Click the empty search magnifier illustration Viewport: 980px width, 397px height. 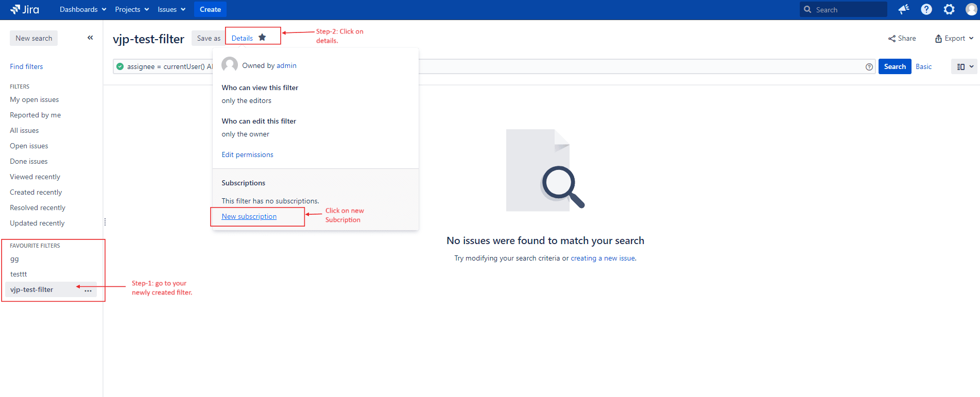tap(545, 170)
